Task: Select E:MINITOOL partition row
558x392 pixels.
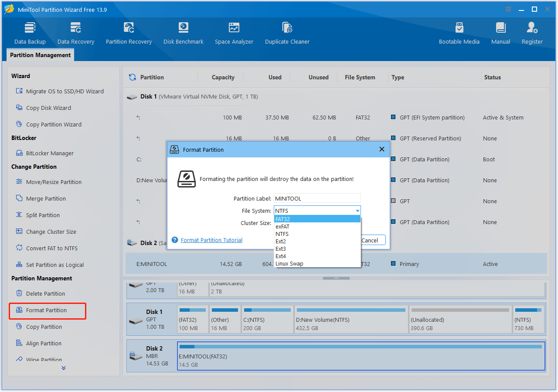Action: point(336,264)
